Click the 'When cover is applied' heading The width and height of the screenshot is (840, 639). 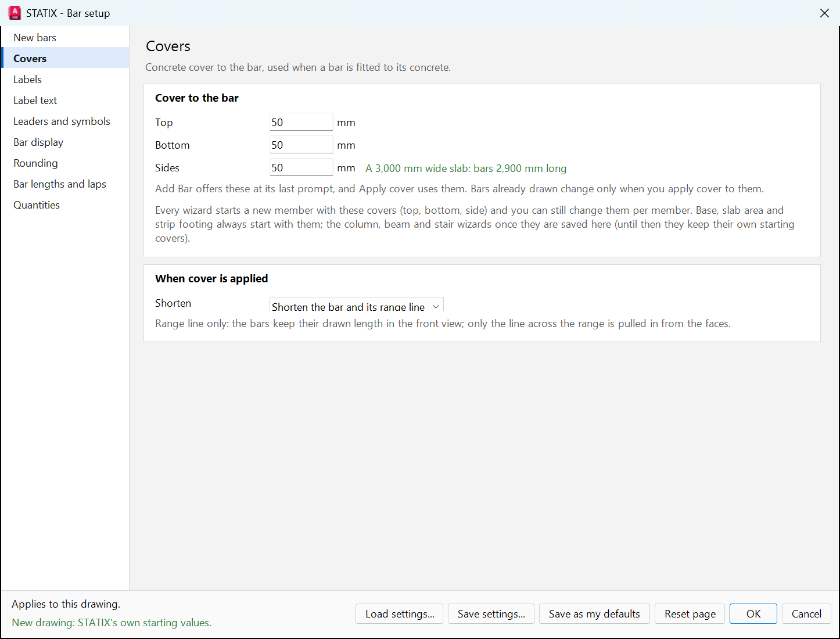tap(211, 278)
